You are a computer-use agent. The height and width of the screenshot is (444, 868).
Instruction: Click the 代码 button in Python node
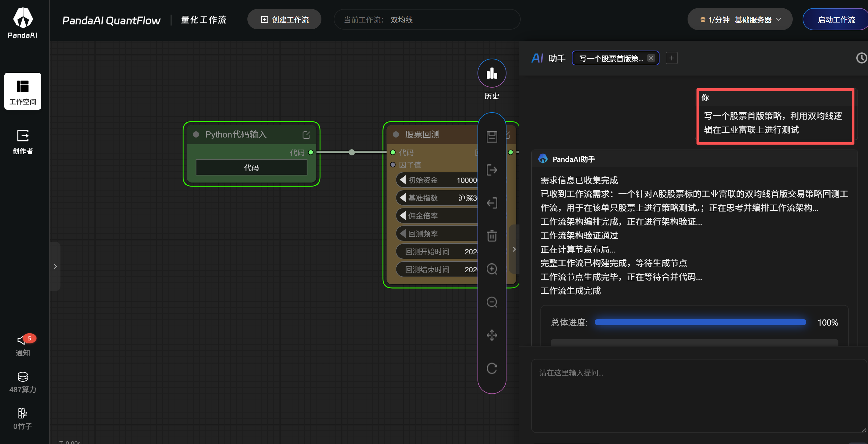point(251,167)
